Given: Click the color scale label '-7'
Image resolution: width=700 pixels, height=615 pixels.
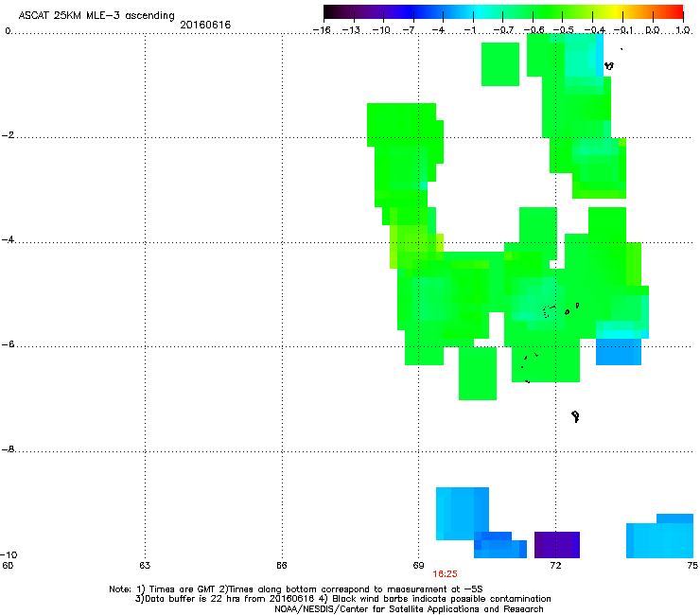Looking at the screenshot, I should [410, 30].
